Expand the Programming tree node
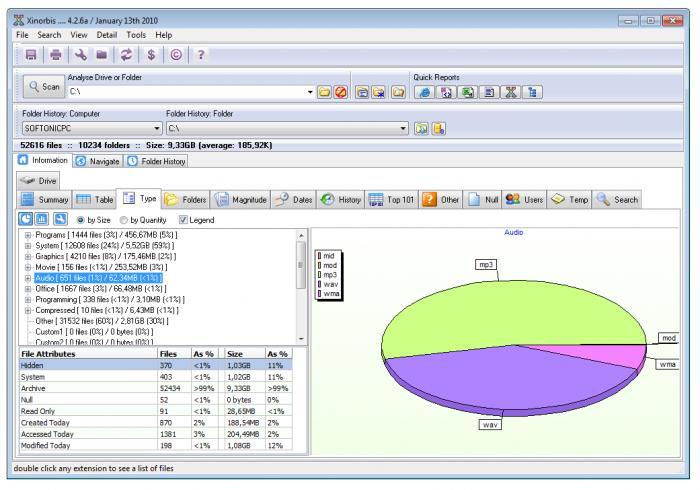Screen dimensions: 700x490 [x=28, y=299]
